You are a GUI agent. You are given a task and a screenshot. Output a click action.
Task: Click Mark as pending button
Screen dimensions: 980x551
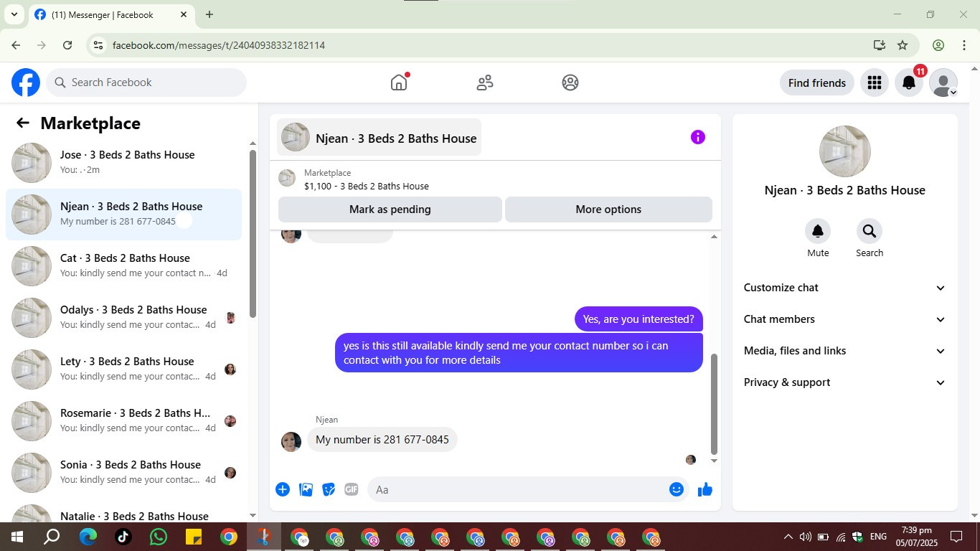pos(390,209)
